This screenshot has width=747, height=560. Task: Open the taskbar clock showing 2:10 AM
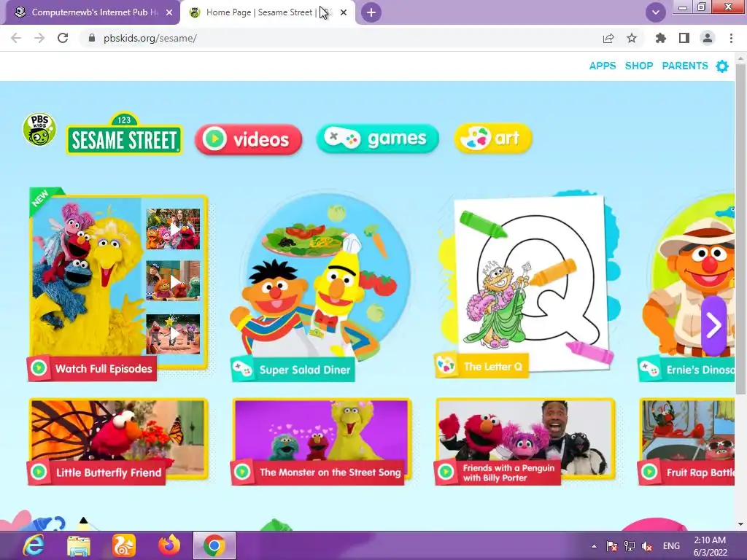[711, 546]
